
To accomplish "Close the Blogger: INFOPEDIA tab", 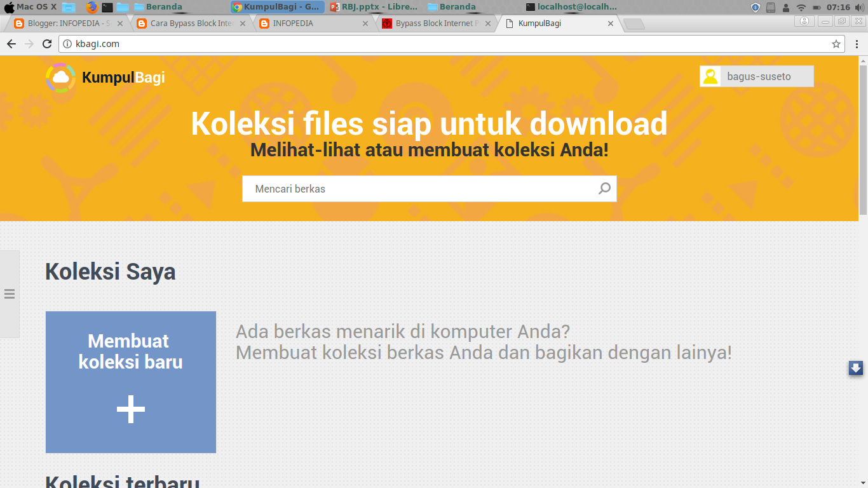I will [x=120, y=24].
